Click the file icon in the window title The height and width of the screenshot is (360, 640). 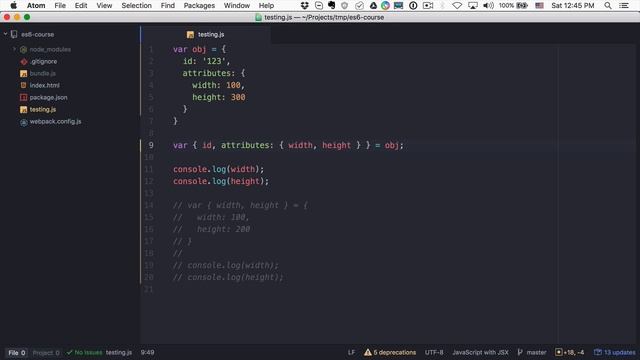click(x=258, y=18)
